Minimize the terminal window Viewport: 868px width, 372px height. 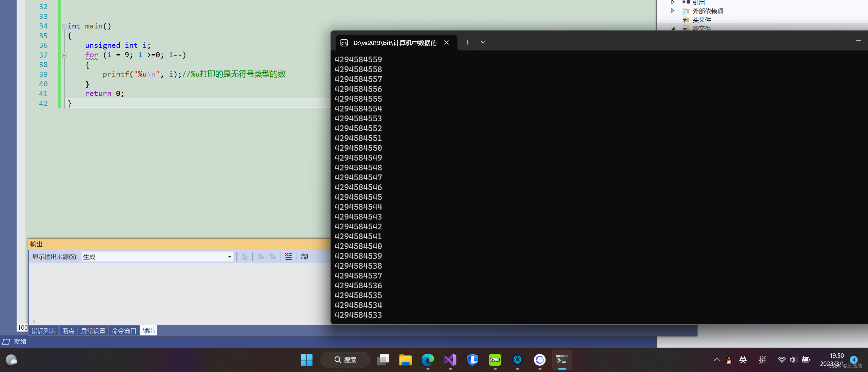point(859,40)
